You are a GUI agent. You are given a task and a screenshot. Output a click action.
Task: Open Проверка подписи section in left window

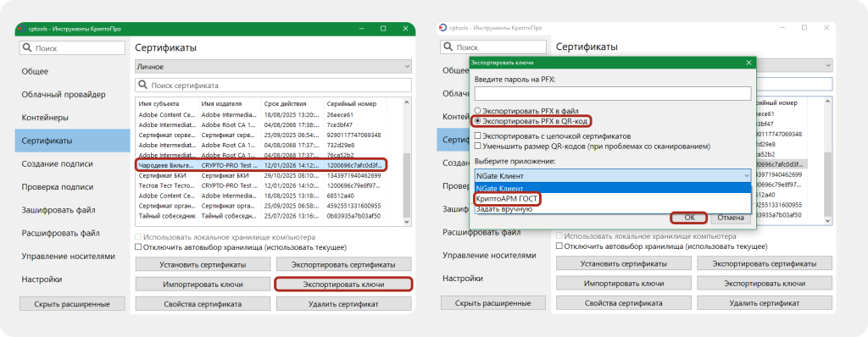73,187
